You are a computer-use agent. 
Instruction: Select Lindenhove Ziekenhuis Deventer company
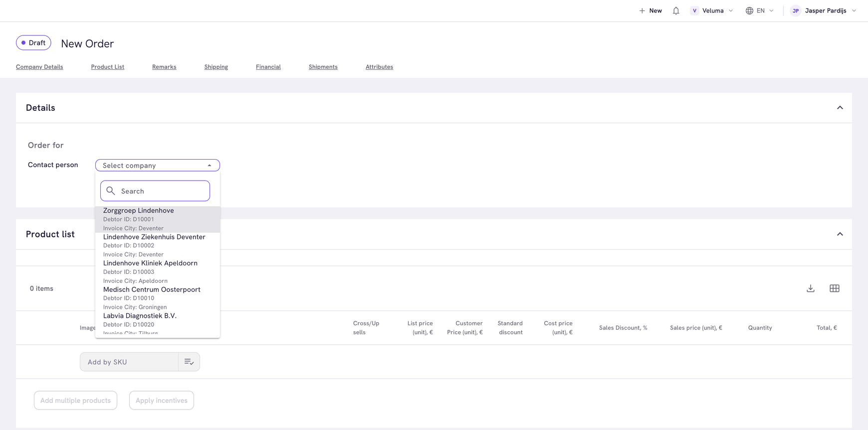(x=158, y=245)
